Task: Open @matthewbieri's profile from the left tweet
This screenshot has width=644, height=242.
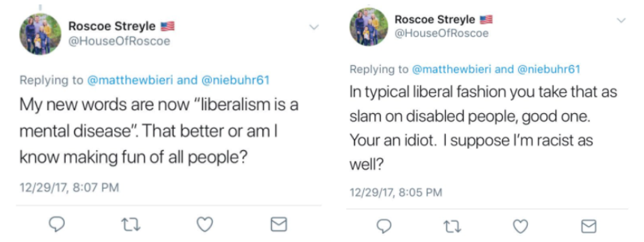Action: point(131,80)
